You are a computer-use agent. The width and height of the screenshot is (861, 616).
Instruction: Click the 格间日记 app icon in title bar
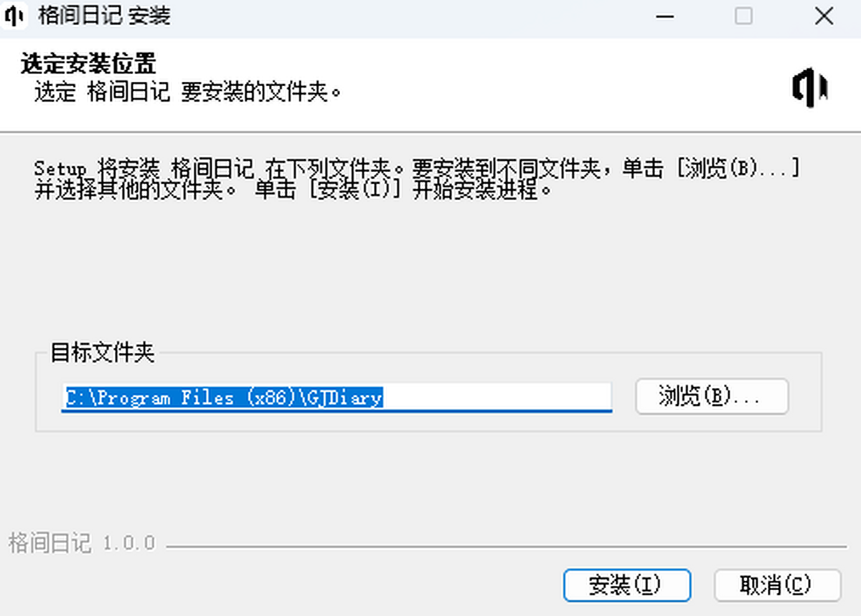15,16
